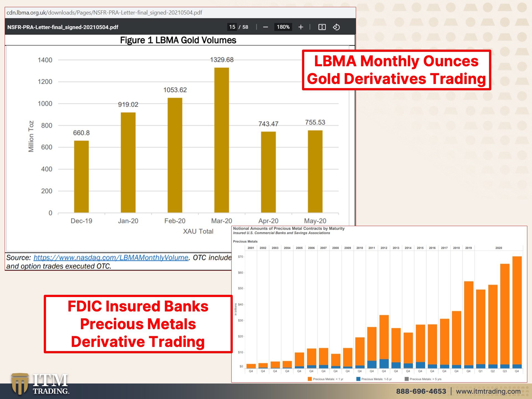The width and height of the screenshot is (532, 399).
Task: Click the May-20 bar labeled 755.53
Action: (315, 171)
